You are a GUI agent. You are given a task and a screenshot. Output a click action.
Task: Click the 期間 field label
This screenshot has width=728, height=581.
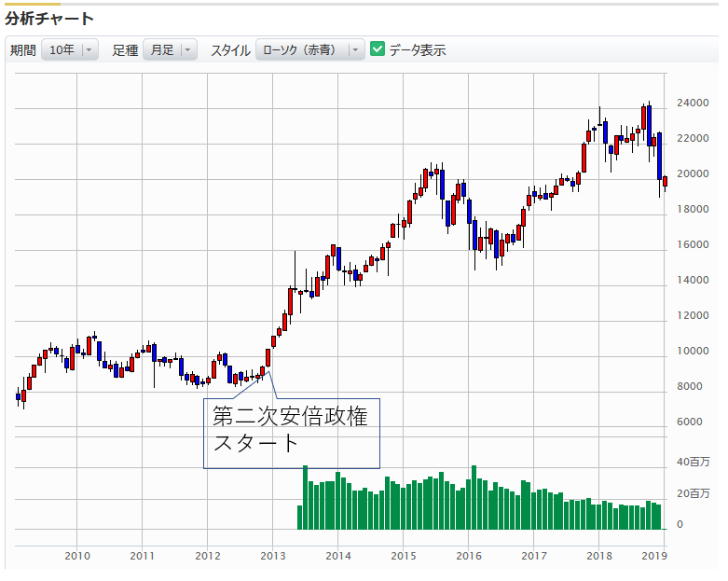click(x=23, y=50)
